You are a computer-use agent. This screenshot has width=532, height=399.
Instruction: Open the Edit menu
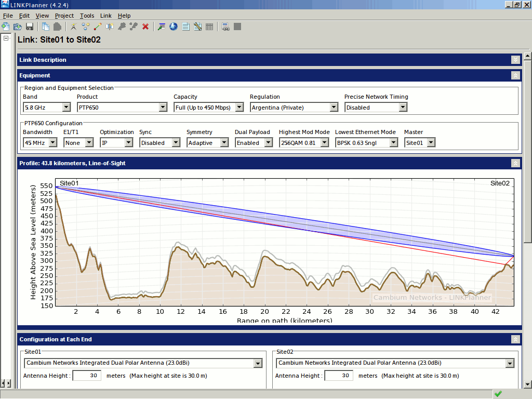click(24, 16)
